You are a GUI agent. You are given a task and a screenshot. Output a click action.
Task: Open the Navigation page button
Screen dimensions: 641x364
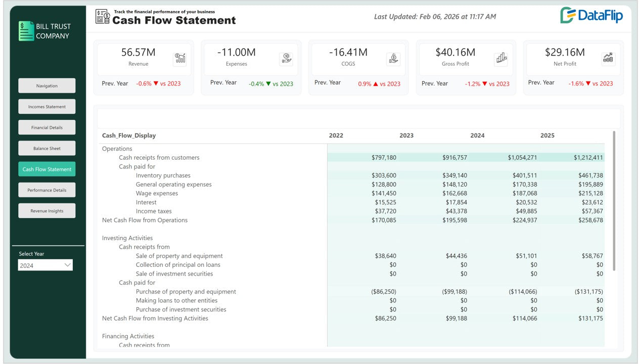[x=47, y=86]
